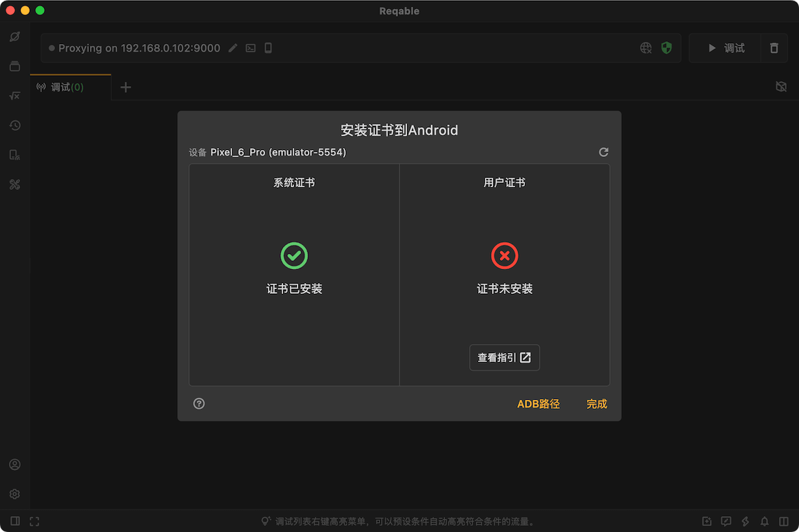Select the Pixel_6_Pro device selector

pyautogui.click(x=278, y=152)
